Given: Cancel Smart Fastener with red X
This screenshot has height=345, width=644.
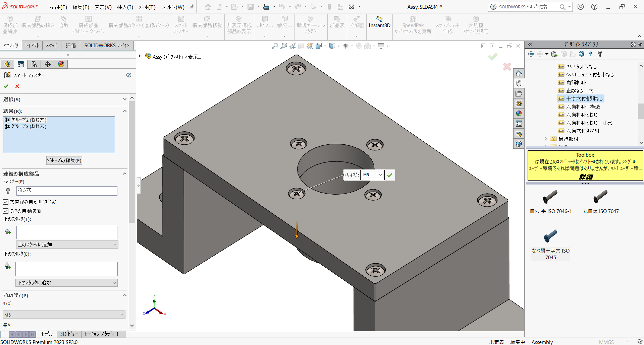Looking at the screenshot, I should coord(17,86).
